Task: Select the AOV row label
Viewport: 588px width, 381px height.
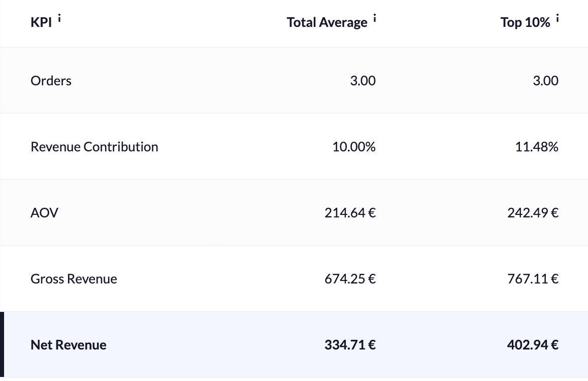Action: point(44,213)
